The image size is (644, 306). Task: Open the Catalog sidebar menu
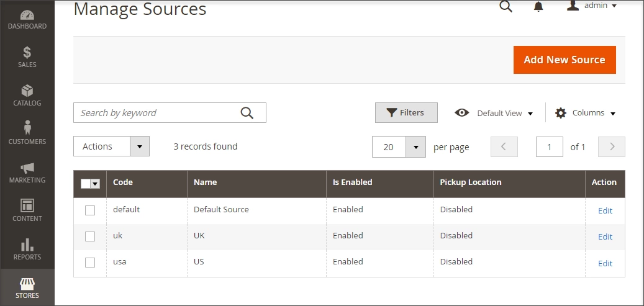27,96
